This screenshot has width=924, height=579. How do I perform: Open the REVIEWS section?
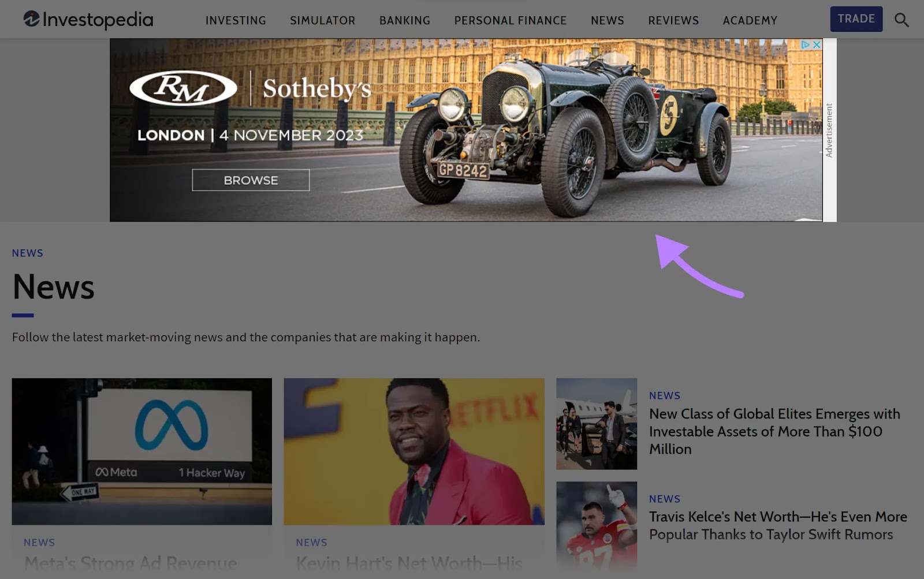[x=673, y=20]
